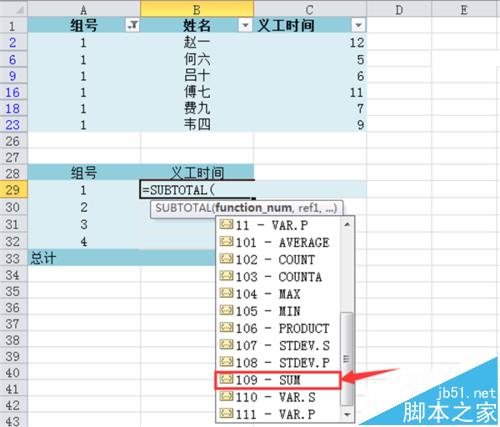Choose 107 - STDEV.S from function list
Viewport: 500px width, 427px height.
[278, 346]
